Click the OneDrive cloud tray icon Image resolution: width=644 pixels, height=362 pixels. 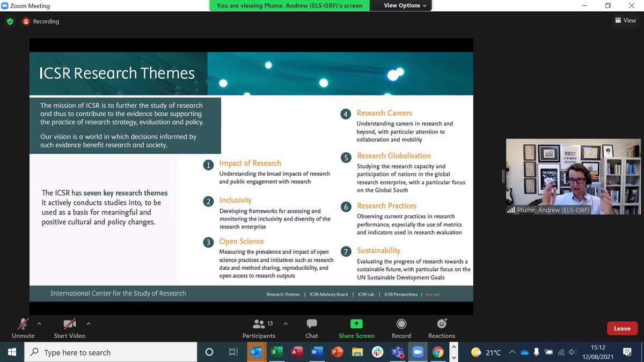coord(524,352)
